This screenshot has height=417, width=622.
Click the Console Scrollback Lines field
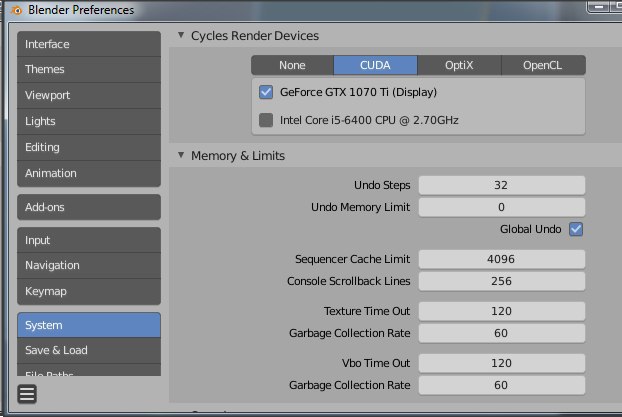tap(502, 281)
